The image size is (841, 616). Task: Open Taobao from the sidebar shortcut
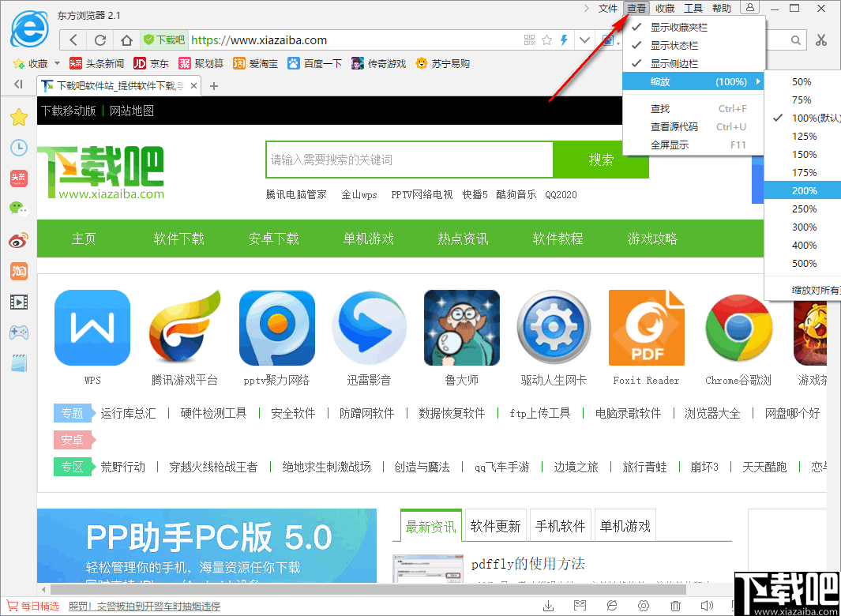click(18, 270)
